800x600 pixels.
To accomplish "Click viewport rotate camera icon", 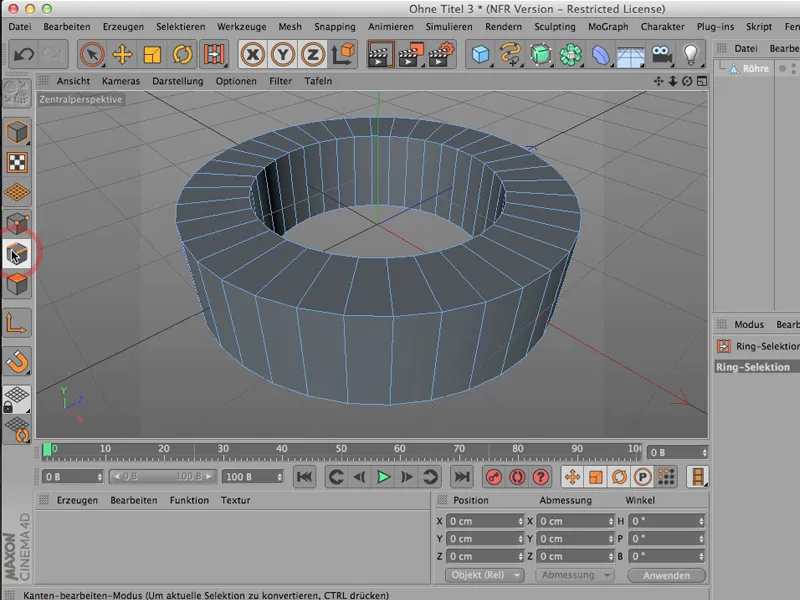I will click(x=687, y=81).
